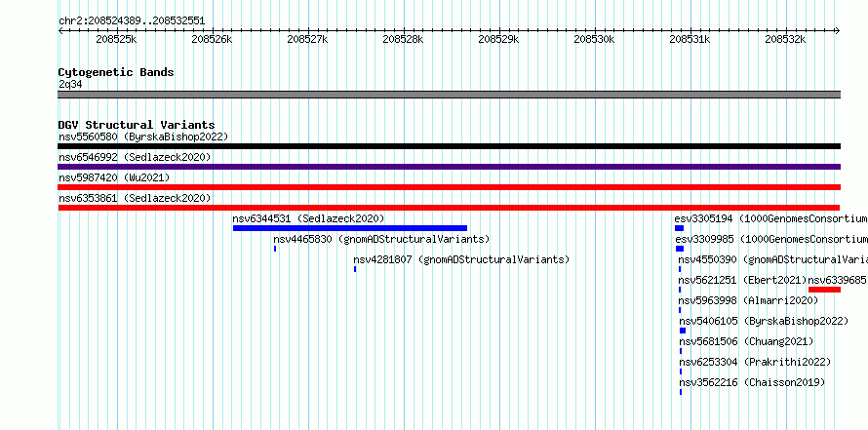Click the DGV Structural Variants track title

(137, 125)
